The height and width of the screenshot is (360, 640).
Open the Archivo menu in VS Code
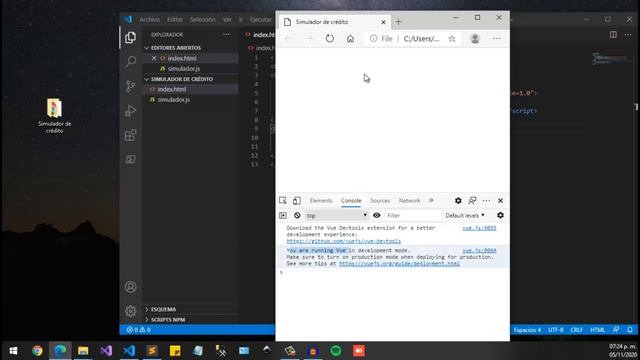150,19
